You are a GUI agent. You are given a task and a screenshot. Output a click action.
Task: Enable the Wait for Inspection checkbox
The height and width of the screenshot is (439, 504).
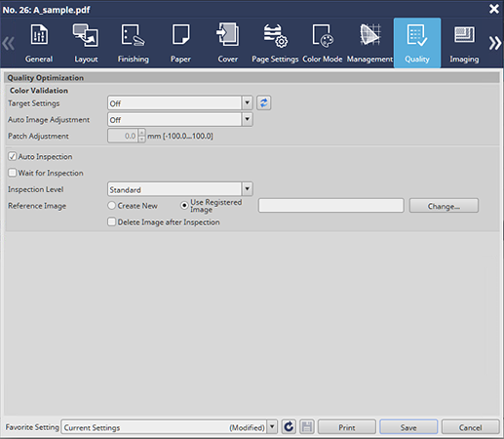click(x=13, y=173)
